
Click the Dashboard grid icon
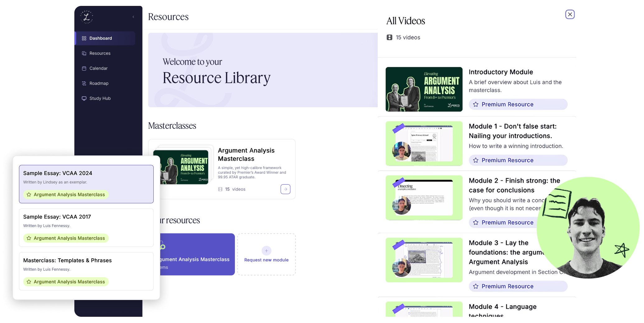pyautogui.click(x=84, y=38)
